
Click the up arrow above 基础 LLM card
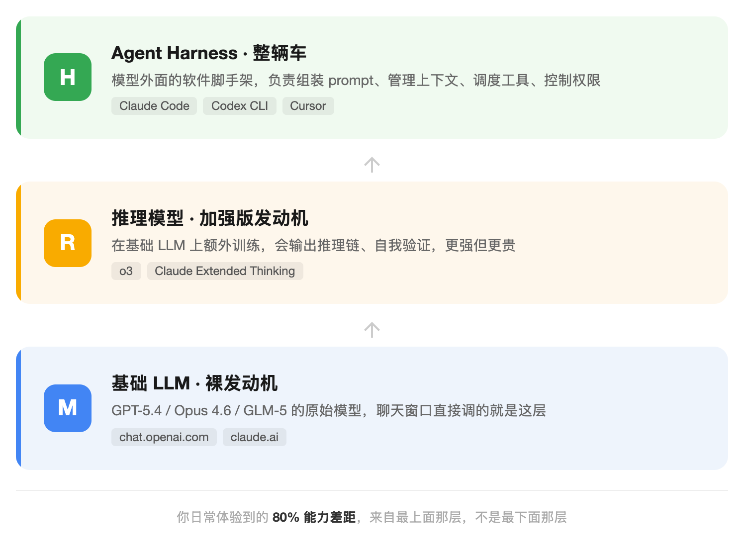coord(372,330)
